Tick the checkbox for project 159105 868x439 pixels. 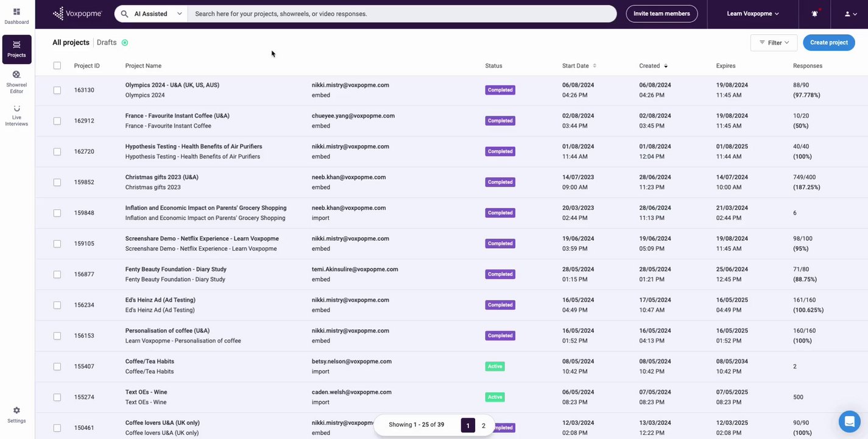[57, 244]
